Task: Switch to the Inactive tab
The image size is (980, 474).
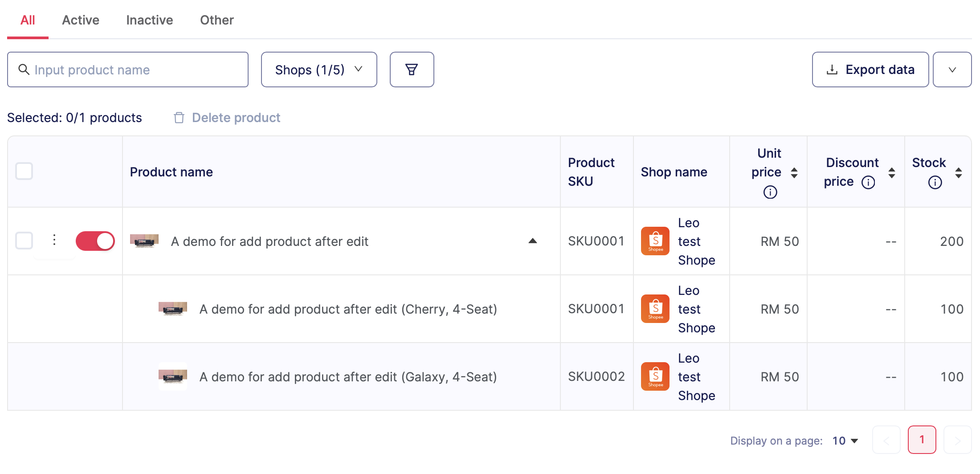Action: (149, 20)
